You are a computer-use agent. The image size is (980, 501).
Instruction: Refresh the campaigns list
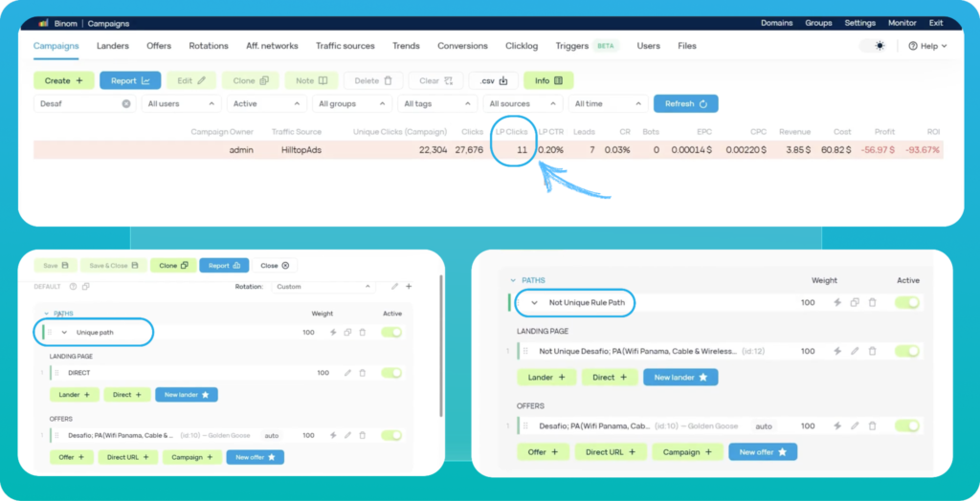685,103
